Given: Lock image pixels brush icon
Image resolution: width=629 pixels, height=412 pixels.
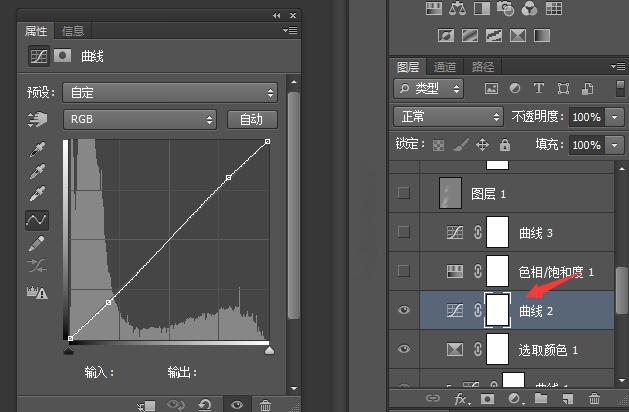Looking at the screenshot, I should tap(461, 144).
